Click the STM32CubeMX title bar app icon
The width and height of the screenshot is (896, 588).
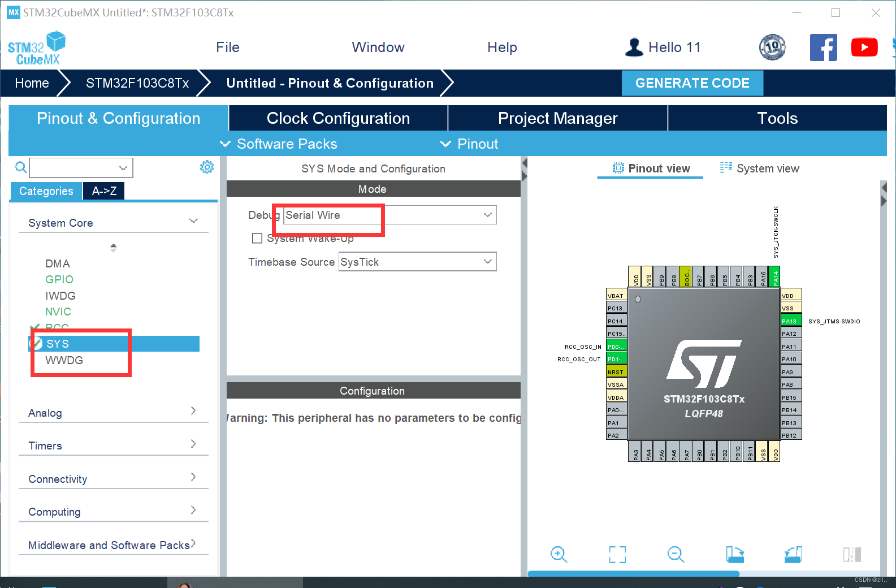(13, 12)
